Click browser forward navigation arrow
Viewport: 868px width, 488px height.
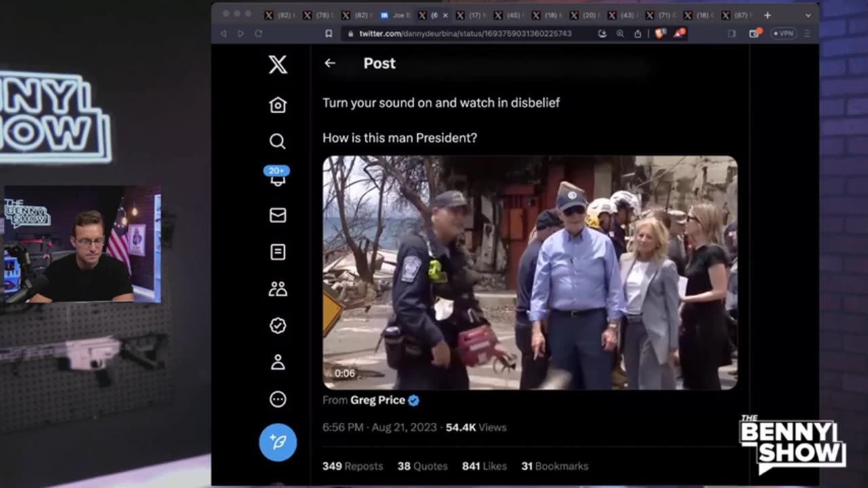[x=241, y=33]
